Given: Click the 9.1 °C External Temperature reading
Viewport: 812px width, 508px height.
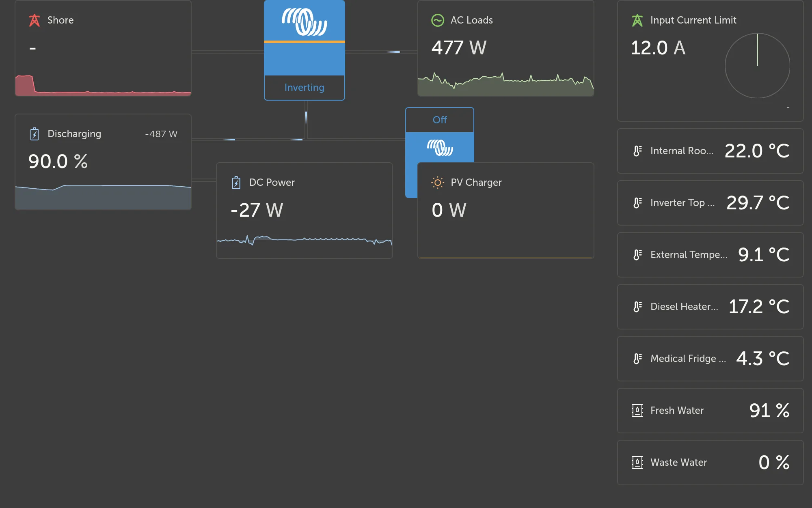Looking at the screenshot, I should point(764,255).
